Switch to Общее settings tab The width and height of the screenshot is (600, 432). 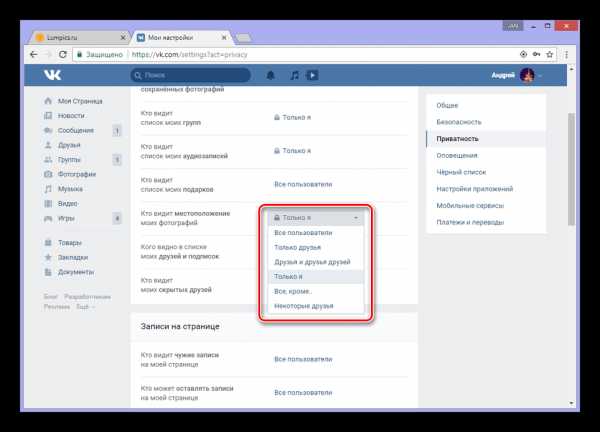point(486,105)
